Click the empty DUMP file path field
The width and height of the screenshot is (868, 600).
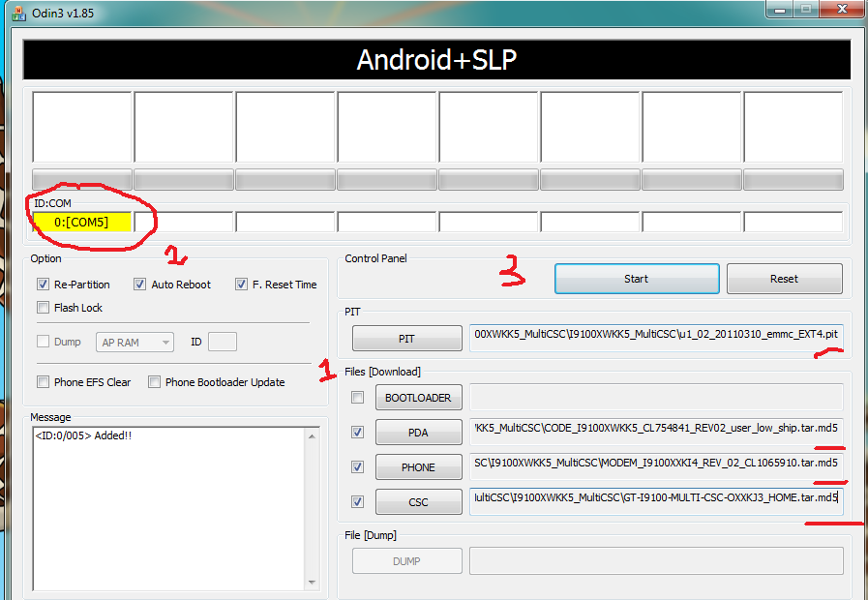coord(656,560)
